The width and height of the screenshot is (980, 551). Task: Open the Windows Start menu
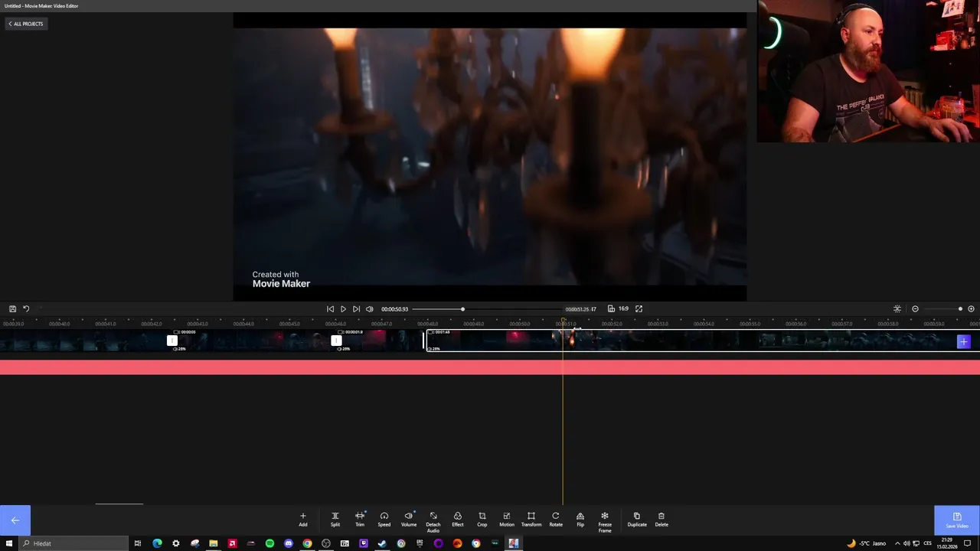pyautogui.click(x=8, y=543)
